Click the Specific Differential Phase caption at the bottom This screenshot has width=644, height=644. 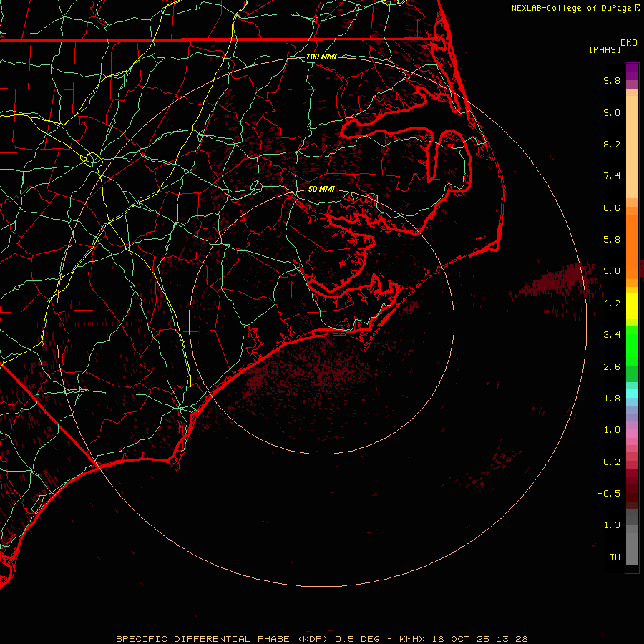(x=321, y=639)
